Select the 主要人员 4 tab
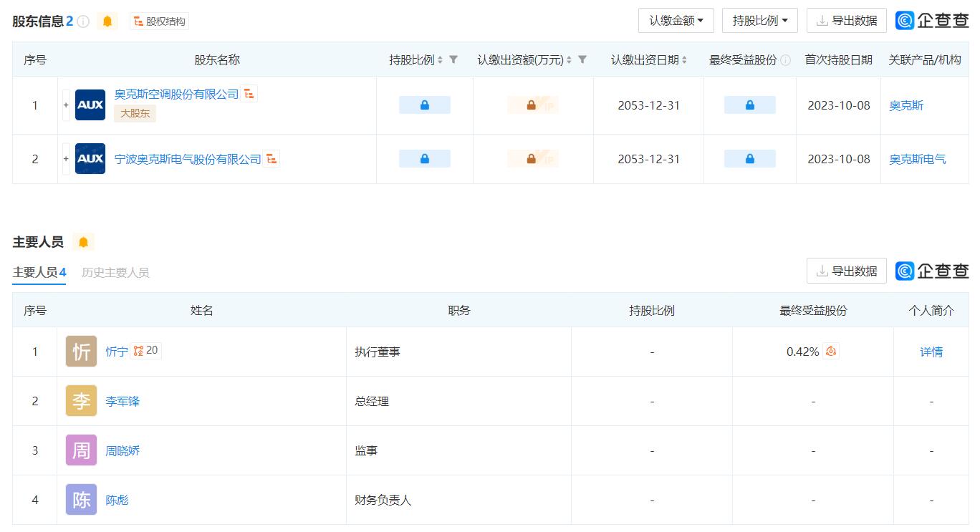This screenshot has height=532, width=980. pyautogui.click(x=39, y=272)
